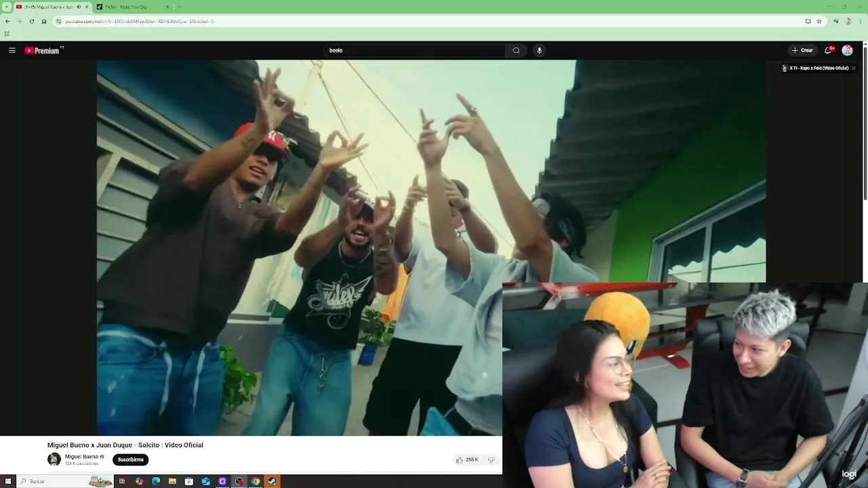This screenshot has width=868, height=488.
Task: Open the Miguel Bueno channel name link
Action: pos(81,457)
